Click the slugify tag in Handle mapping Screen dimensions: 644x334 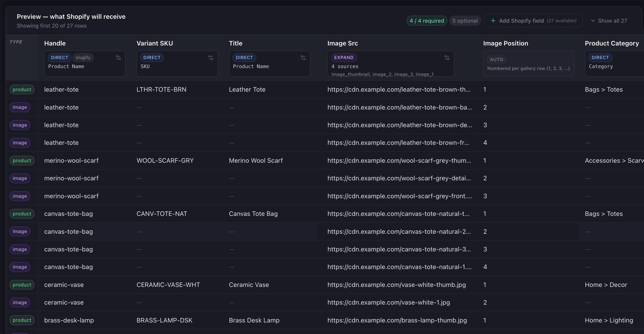[x=83, y=57]
